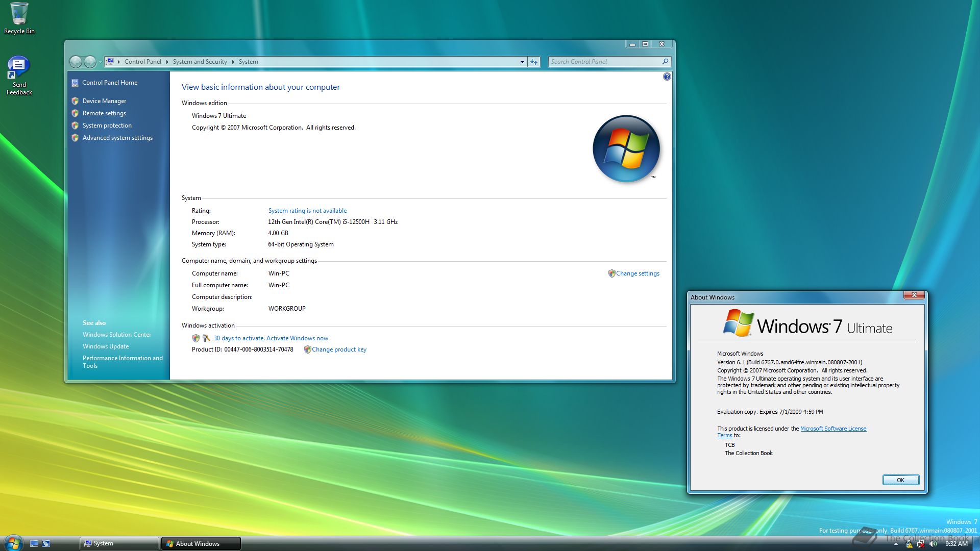This screenshot has width=980, height=551.
Task: Maximize the System window
Action: [x=645, y=44]
